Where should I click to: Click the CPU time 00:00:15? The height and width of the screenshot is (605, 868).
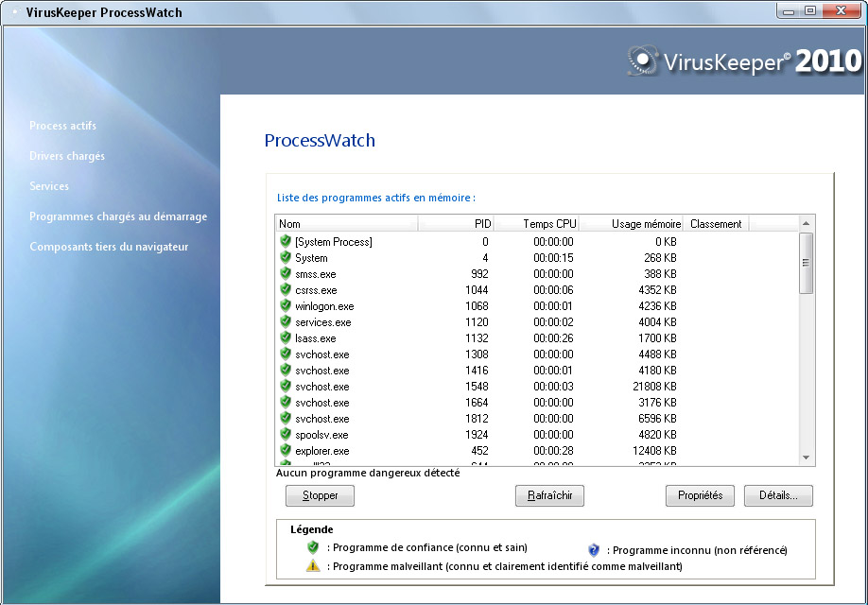point(553,258)
